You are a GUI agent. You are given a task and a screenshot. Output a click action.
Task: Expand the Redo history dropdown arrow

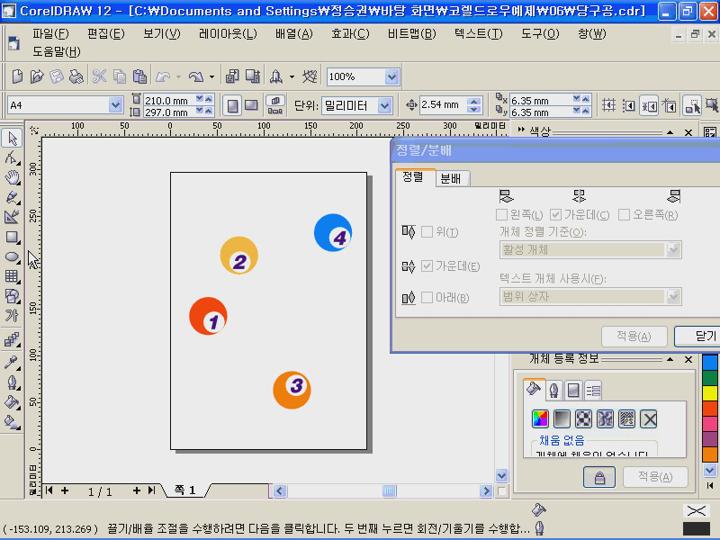click(212, 77)
